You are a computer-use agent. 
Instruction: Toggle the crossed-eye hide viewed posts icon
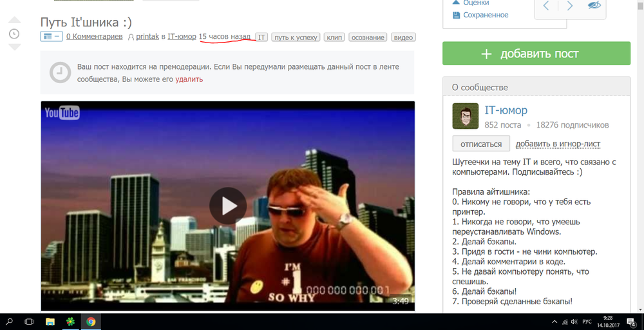pyautogui.click(x=594, y=6)
